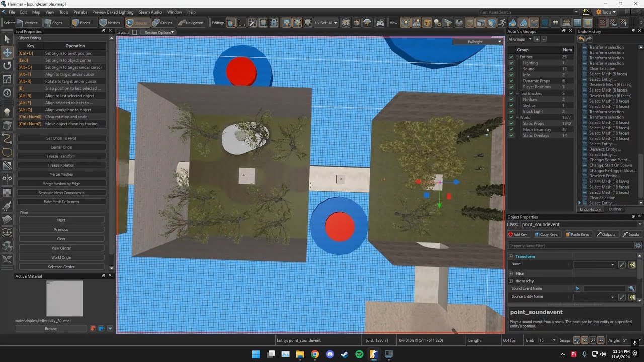This screenshot has width=644, height=362.
Task: Expand the Hierarchy properties section
Action: tap(511, 281)
